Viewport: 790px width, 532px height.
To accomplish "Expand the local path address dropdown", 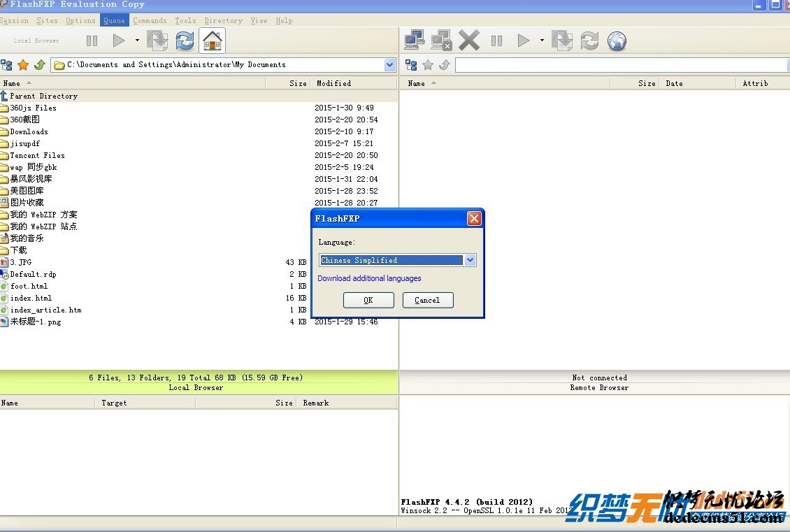I will point(389,65).
